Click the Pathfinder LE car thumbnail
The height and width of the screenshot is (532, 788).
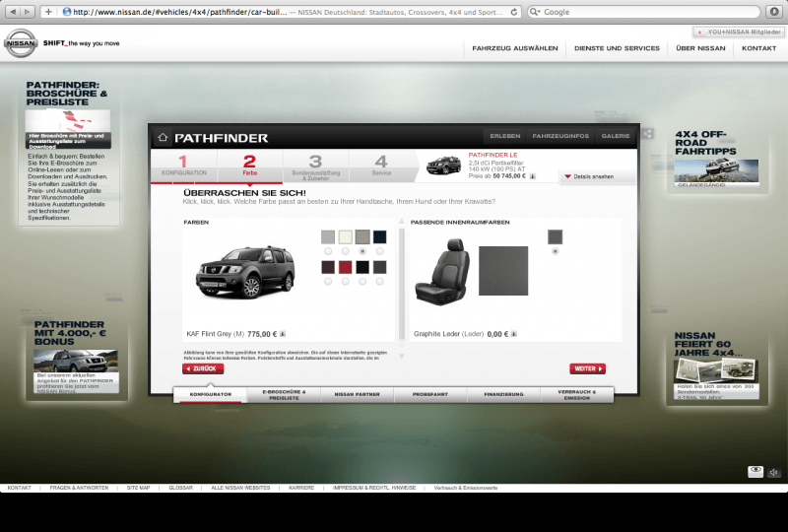pos(443,165)
